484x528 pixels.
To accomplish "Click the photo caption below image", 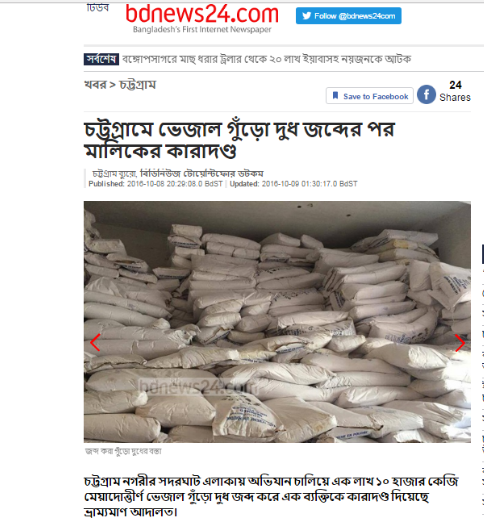I will pos(123,451).
